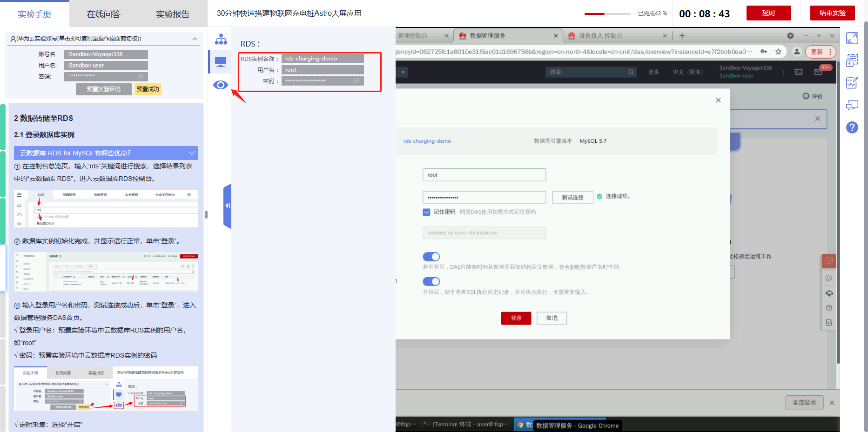
Task: Open the 中文（简体）language menu
Action: [x=688, y=72]
